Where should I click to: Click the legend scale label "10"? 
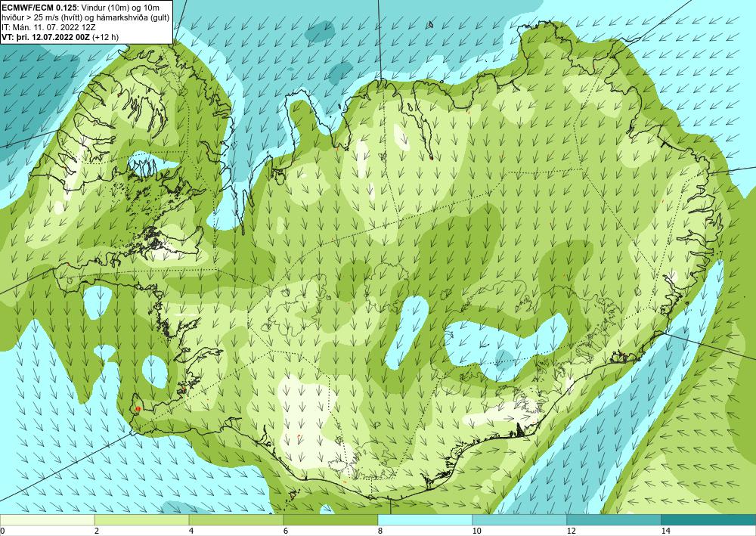477,531
